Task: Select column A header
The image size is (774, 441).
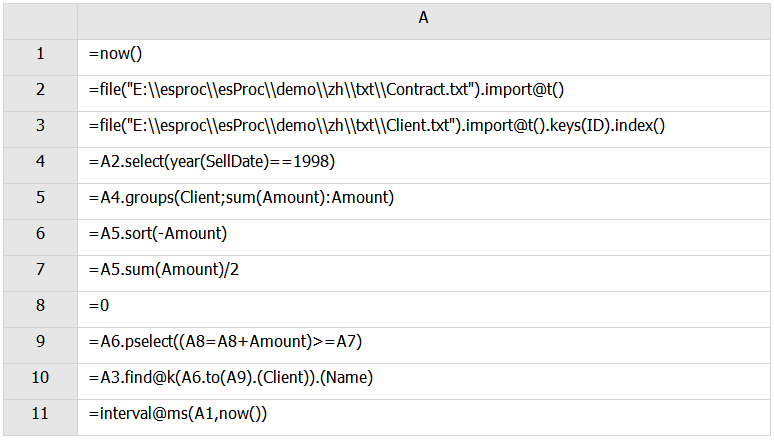Action: point(424,21)
